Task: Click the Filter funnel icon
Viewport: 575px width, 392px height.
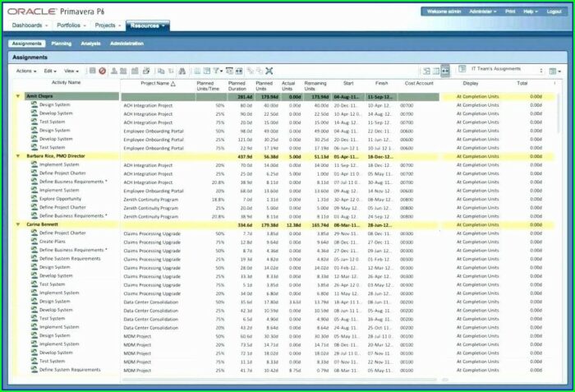Action: click(217, 71)
